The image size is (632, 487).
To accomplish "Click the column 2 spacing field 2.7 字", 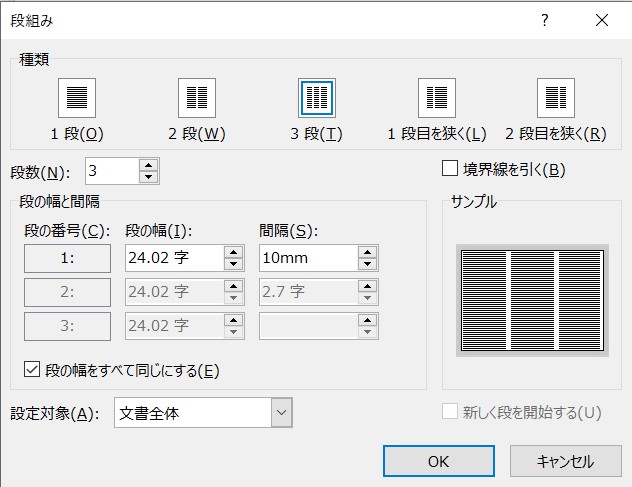I will pos(309,292).
